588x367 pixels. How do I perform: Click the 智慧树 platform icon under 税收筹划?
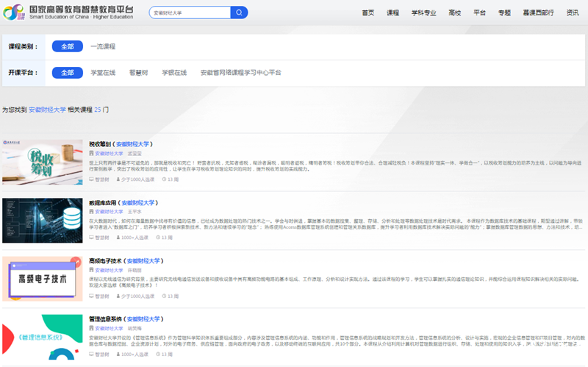pos(91,179)
